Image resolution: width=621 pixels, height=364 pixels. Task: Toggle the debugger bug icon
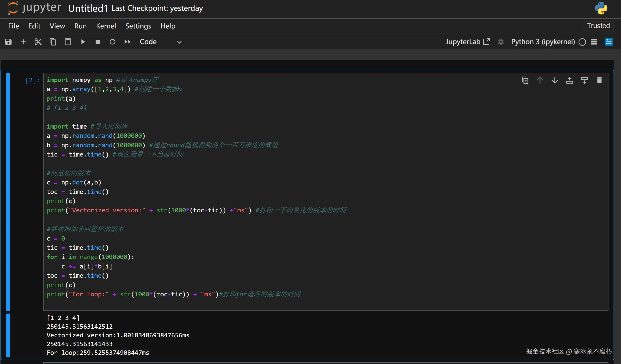tap(501, 42)
